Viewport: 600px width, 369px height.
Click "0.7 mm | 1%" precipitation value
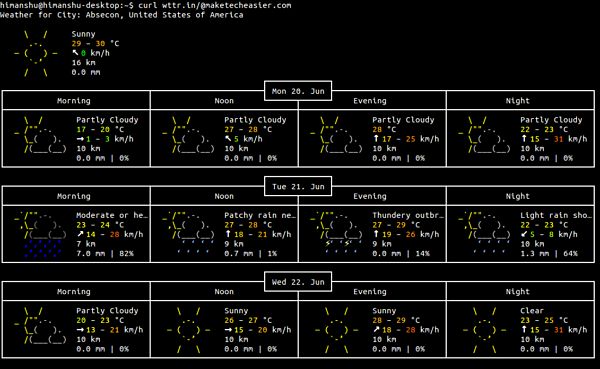(251, 253)
